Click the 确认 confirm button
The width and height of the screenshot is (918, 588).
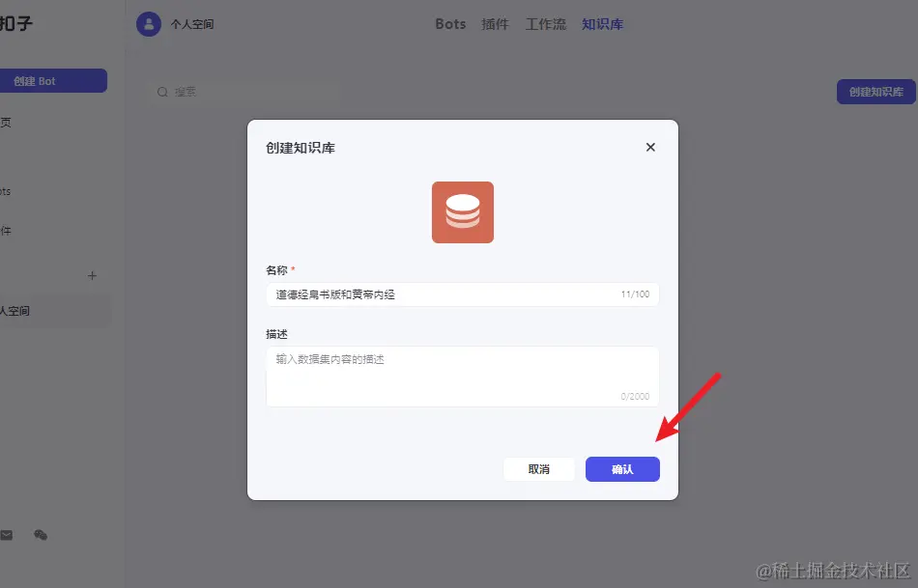pos(622,469)
